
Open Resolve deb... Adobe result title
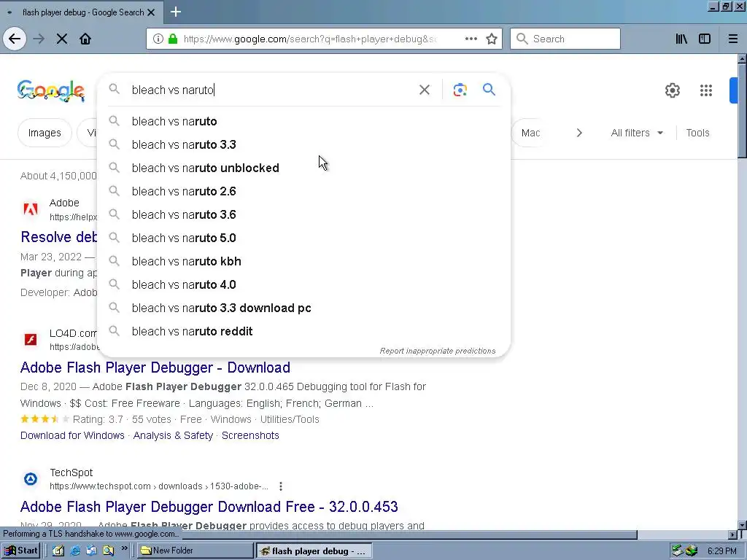click(58, 237)
